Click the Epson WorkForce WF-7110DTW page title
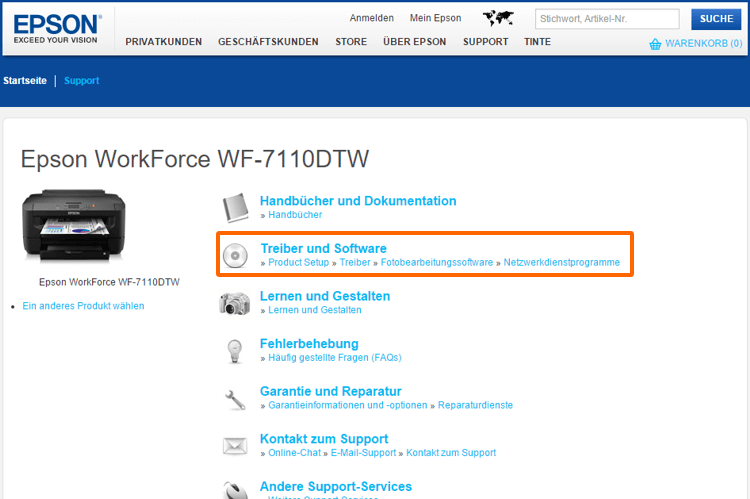 (195, 159)
